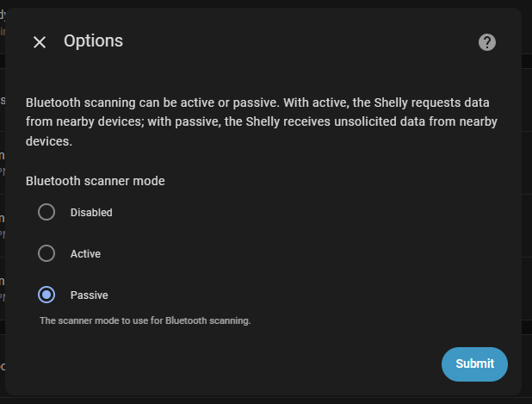Open help via the question mark icon
Image resolution: width=532 pixels, height=404 pixels.
coord(487,42)
